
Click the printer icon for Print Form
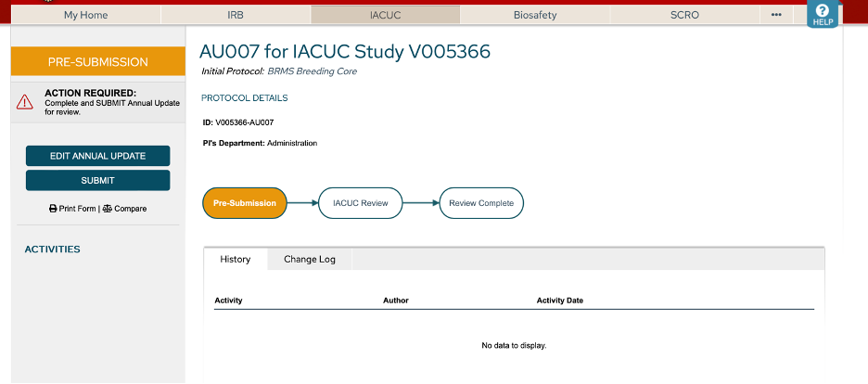pos(53,209)
